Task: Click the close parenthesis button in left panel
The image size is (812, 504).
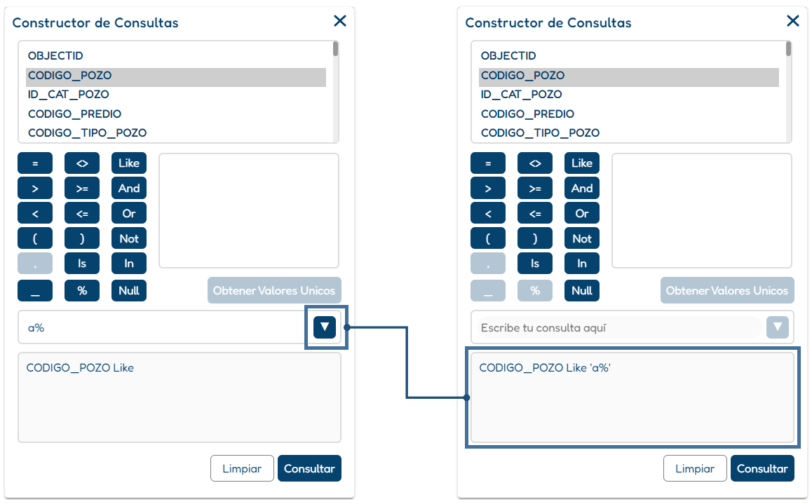Action: pyautogui.click(x=82, y=238)
